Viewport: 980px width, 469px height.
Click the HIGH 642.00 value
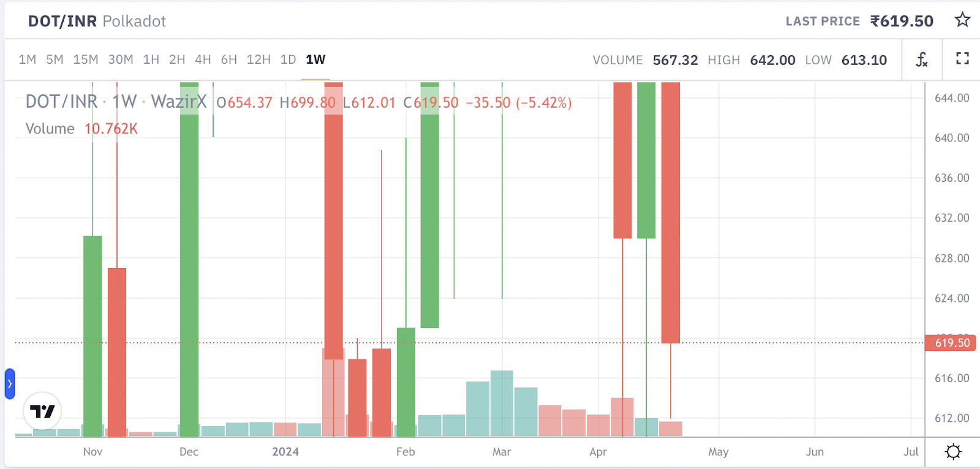(x=772, y=60)
